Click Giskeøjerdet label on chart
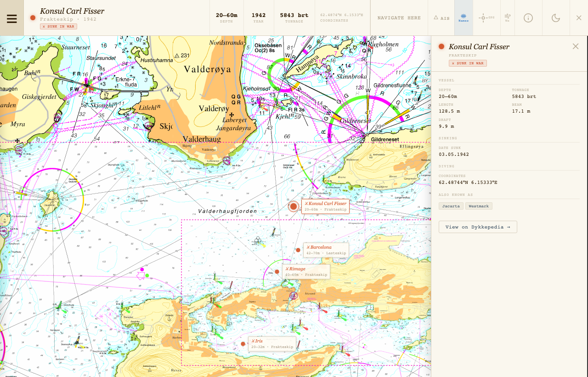This screenshot has height=377, width=588. click(39, 97)
